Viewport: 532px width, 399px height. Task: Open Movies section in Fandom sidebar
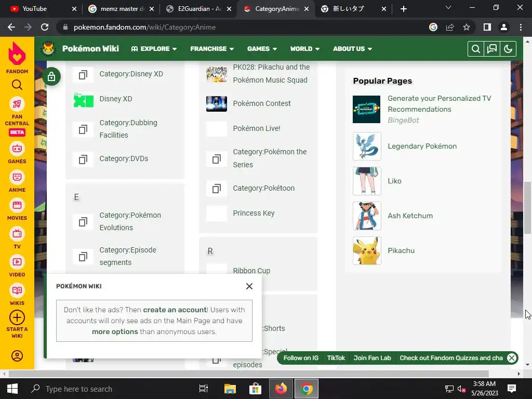tap(17, 210)
